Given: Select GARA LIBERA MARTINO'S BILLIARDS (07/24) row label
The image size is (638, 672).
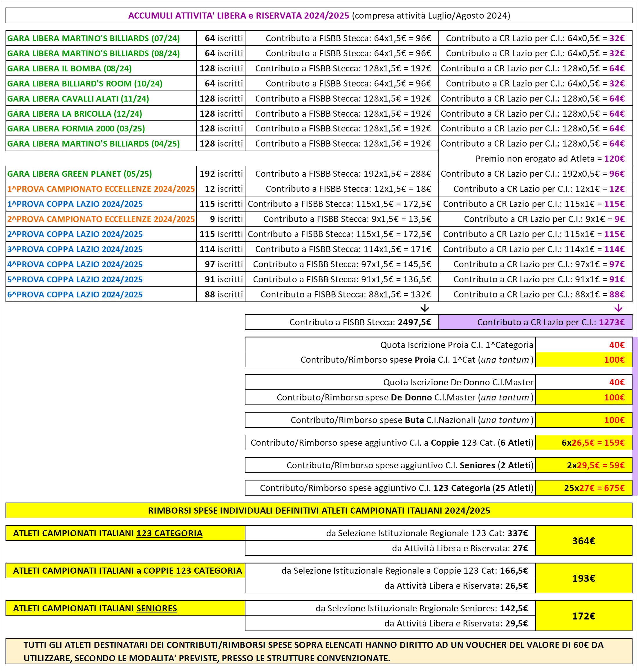Looking at the screenshot, I should pos(93,38).
